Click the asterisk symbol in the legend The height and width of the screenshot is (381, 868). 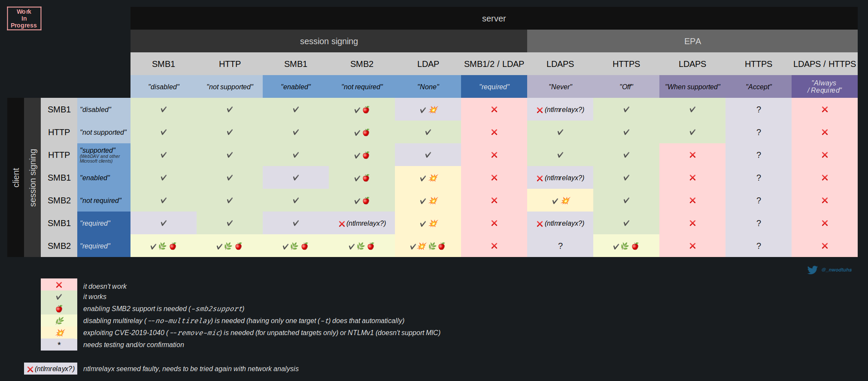(x=59, y=344)
